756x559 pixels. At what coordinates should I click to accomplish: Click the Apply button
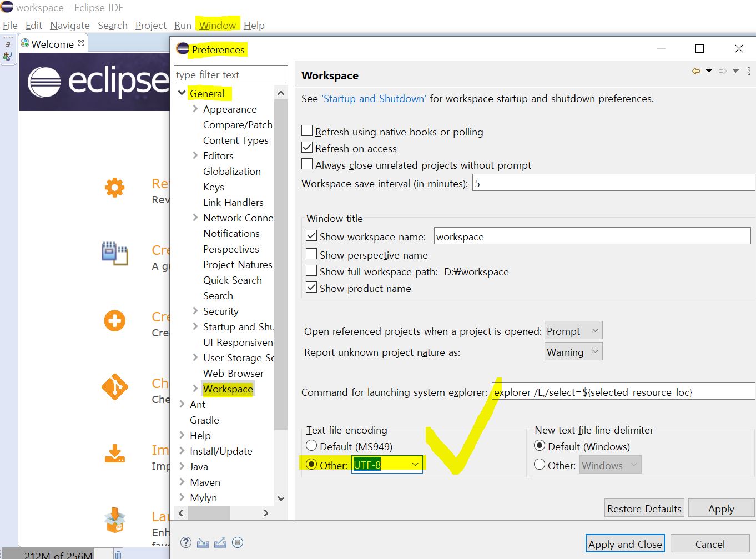pos(721,508)
